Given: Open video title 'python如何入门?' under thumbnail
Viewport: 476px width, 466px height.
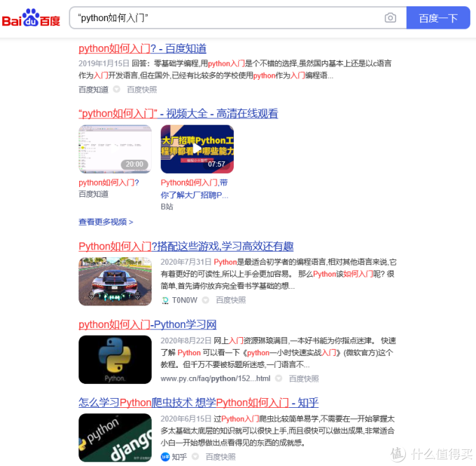Looking at the screenshot, I should (108, 182).
